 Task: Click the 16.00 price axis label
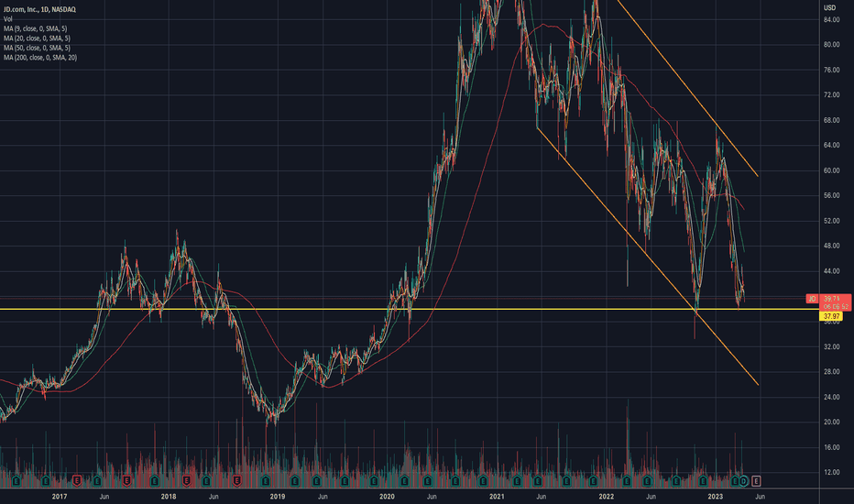tap(831, 447)
